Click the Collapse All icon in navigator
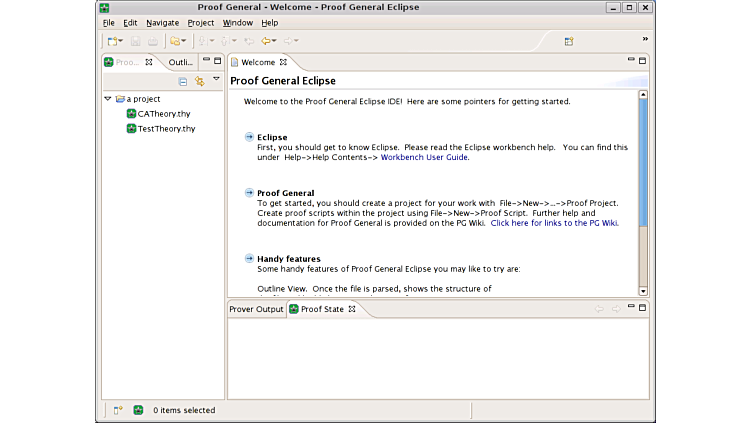 (183, 81)
